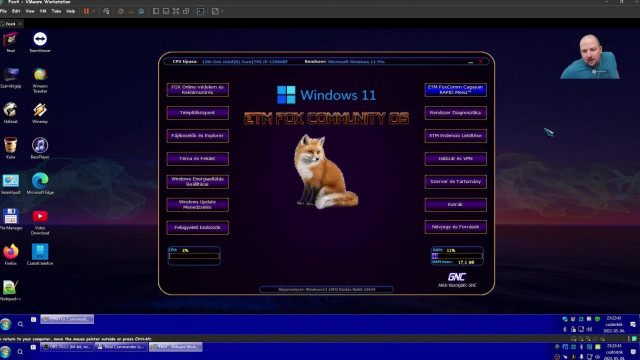Click the Téma és Felület button
The height and width of the screenshot is (360, 640).
[x=198, y=158]
